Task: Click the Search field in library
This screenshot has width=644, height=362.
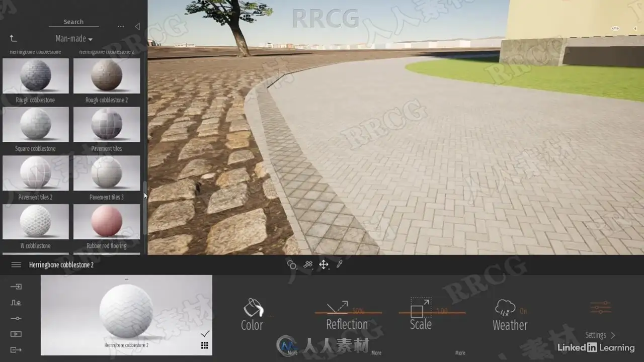Action: pyautogui.click(x=73, y=22)
